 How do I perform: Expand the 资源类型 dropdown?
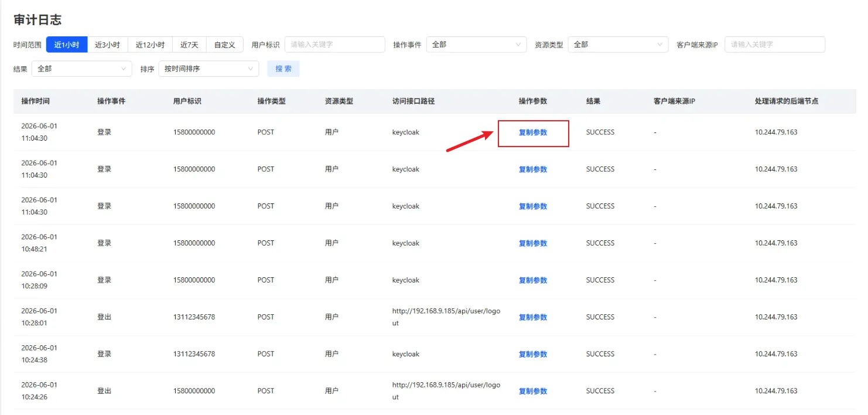coord(618,45)
